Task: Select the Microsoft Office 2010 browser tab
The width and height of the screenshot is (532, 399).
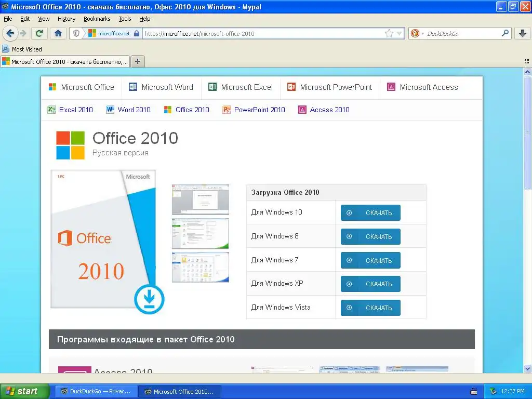Action: (x=65, y=61)
